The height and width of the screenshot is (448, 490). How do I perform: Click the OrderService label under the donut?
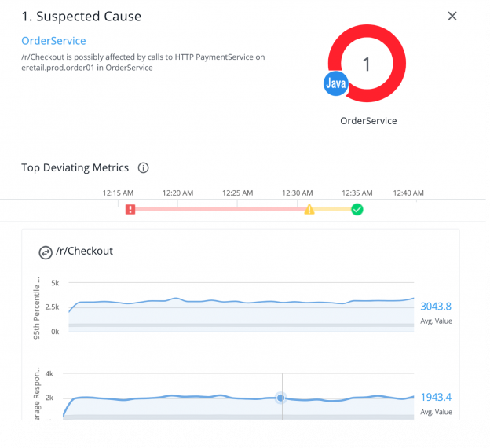[368, 121]
